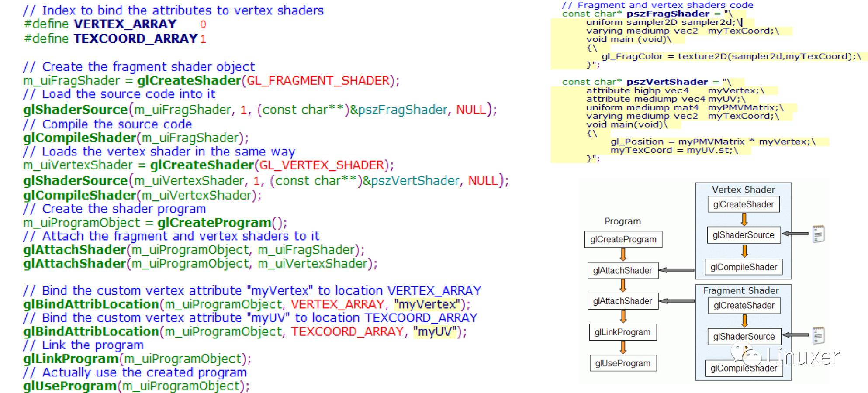The height and width of the screenshot is (393, 868).
Task: Select the glLinkProgram box in diagram
Action: coord(622,332)
